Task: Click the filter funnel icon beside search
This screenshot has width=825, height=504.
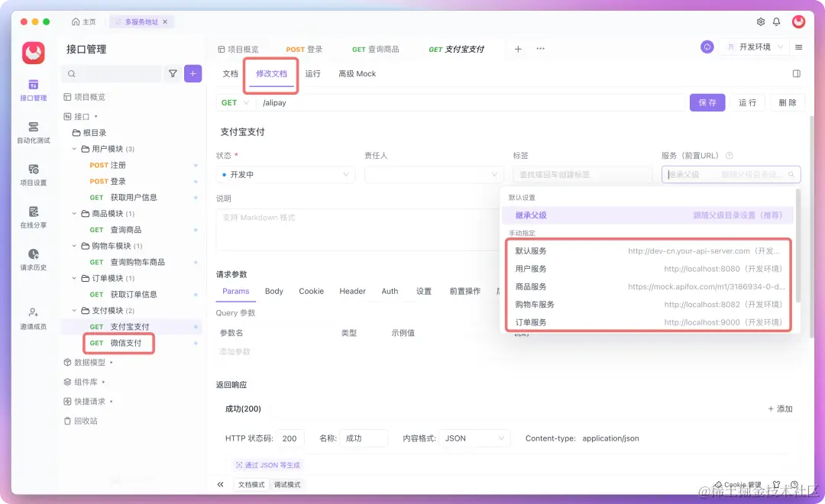Action: tap(173, 73)
